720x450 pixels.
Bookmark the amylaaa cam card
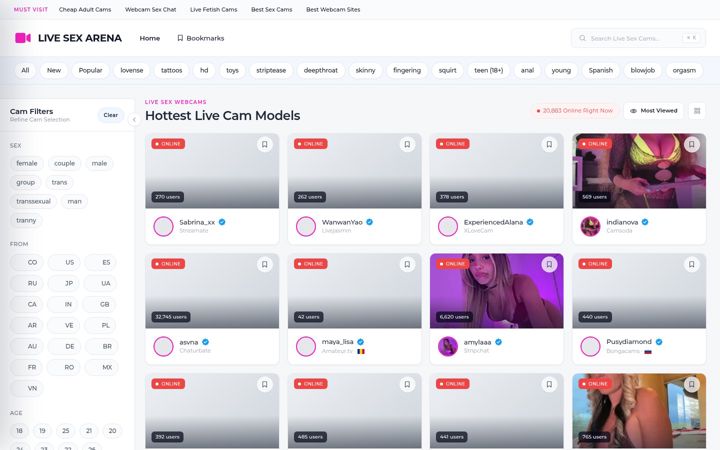click(549, 264)
